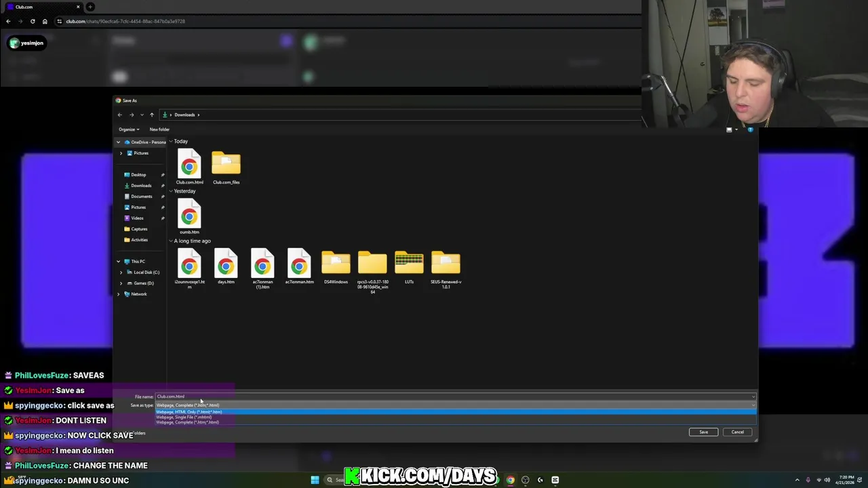Open volume control in system tray
Image resolution: width=868 pixels, height=488 pixels.
pos(827,480)
